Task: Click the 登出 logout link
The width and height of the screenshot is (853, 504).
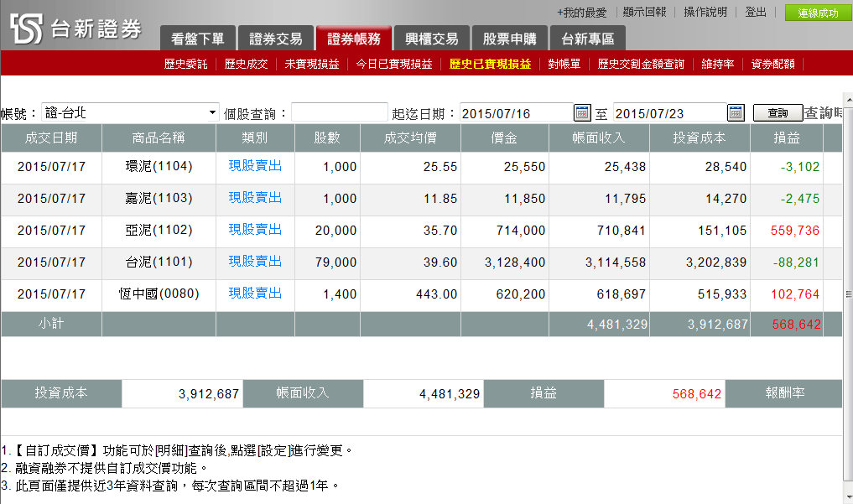Action: point(756,13)
